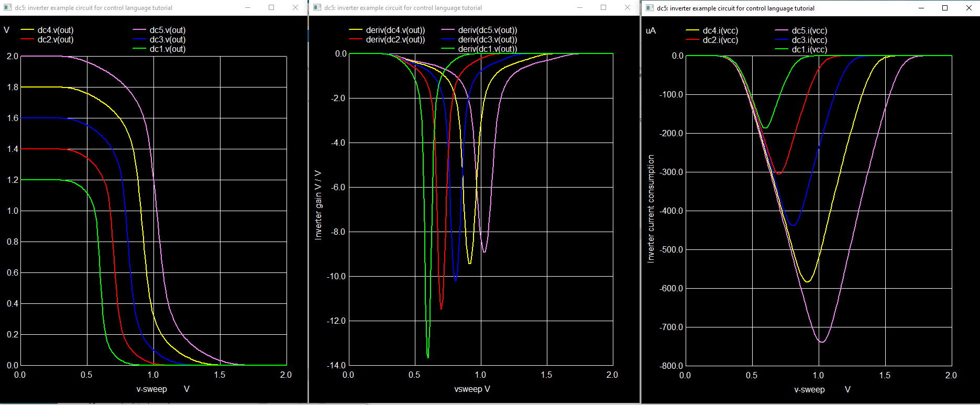Maximize the v(out) voltage plot window
Screen dimensions: 980x405
(x=271, y=8)
